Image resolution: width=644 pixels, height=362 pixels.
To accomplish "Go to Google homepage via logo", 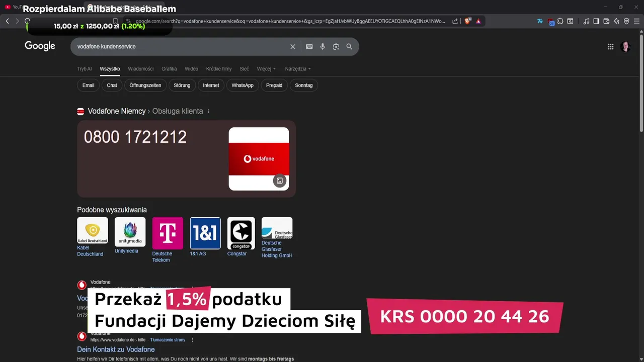I will click(x=40, y=46).
